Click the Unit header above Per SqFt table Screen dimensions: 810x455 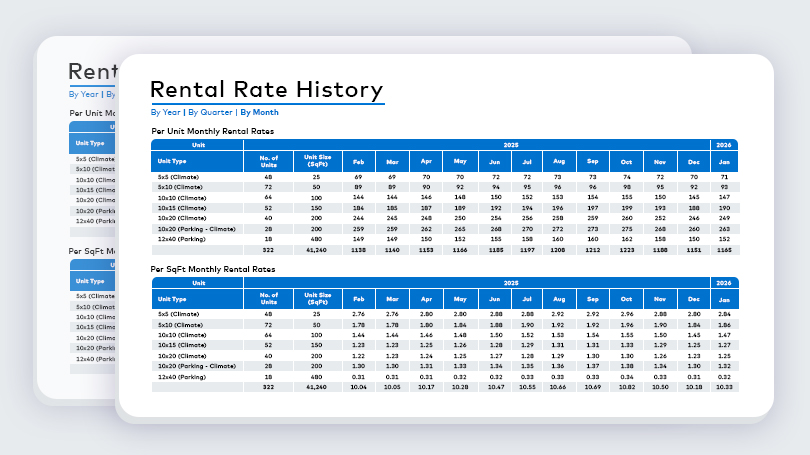(198, 283)
